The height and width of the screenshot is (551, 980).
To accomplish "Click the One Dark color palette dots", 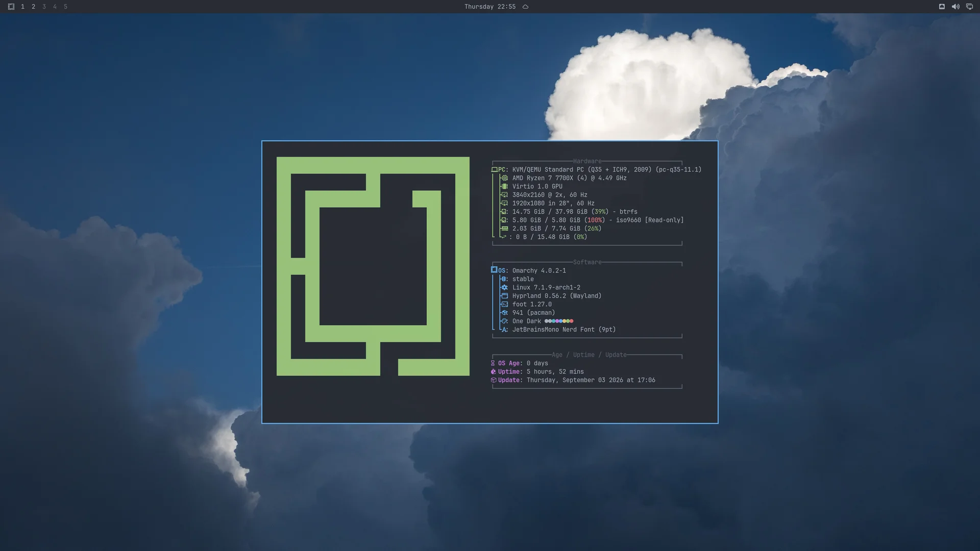I will point(559,321).
